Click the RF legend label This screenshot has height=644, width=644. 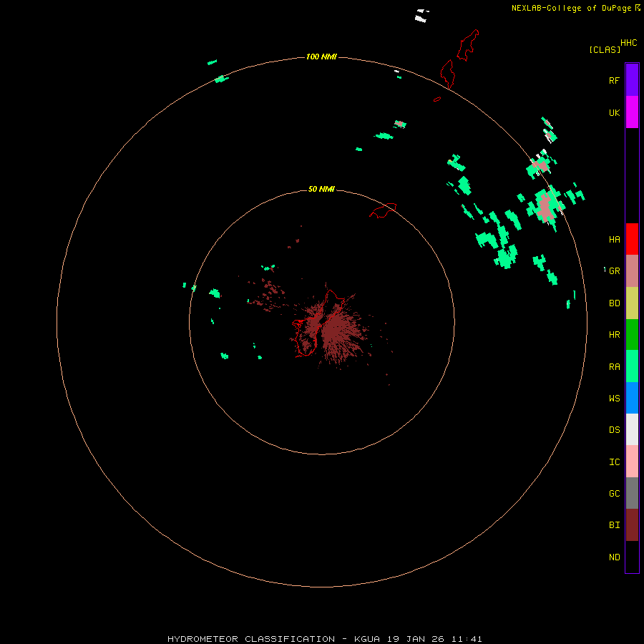coord(614,80)
